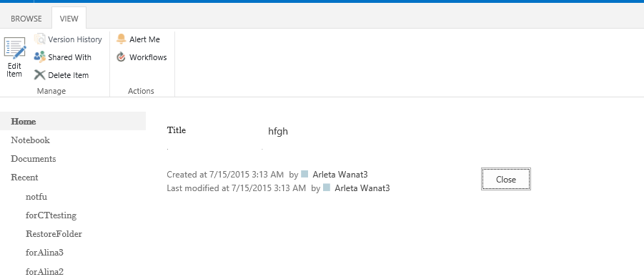Close the item view with Close button

(505, 180)
